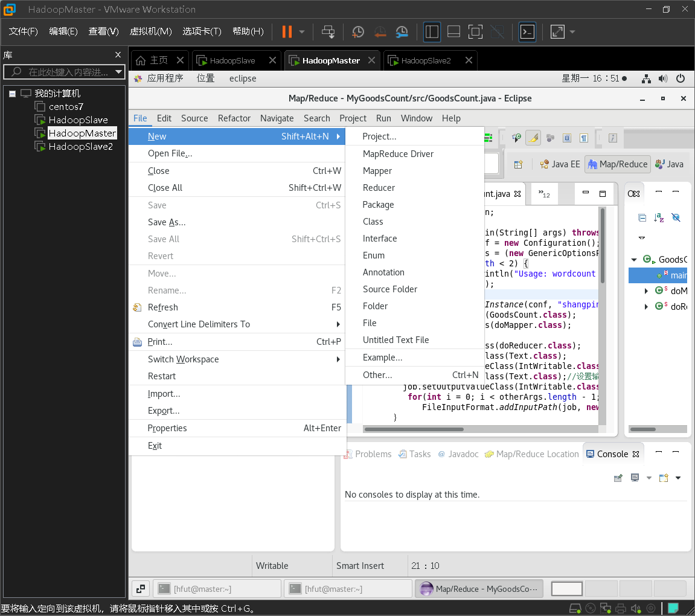Click the VMware pause virtual machine icon
The height and width of the screenshot is (616, 695).
pos(287,31)
